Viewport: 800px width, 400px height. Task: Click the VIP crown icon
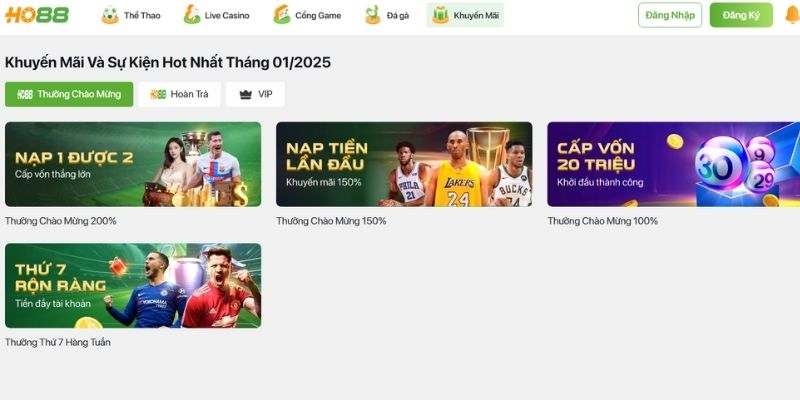click(246, 94)
